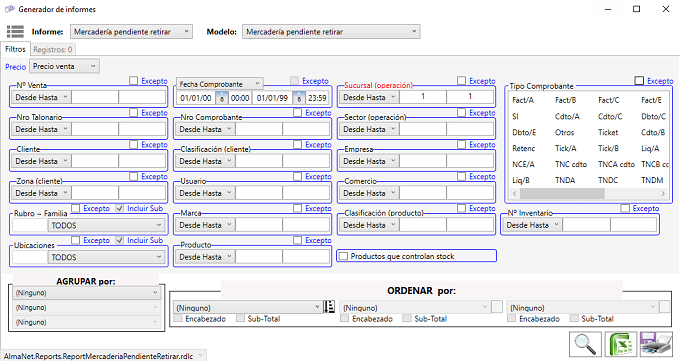Open Desde Hasta dropdown for Nº Inventario

(x=533, y=225)
